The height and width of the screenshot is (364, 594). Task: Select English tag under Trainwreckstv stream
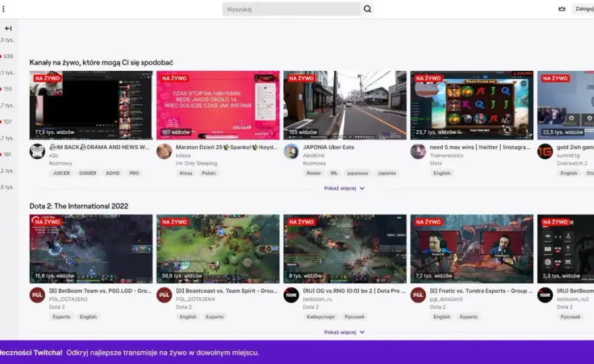click(x=441, y=173)
